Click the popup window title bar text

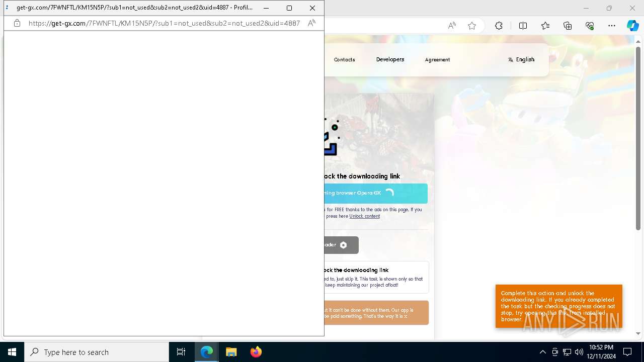[x=135, y=8]
